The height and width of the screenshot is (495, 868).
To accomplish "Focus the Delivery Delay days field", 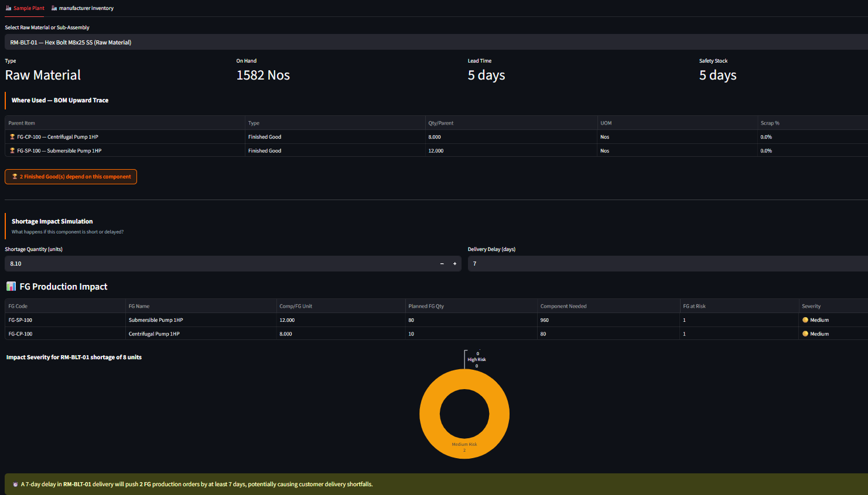I will pyautogui.click(x=668, y=264).
